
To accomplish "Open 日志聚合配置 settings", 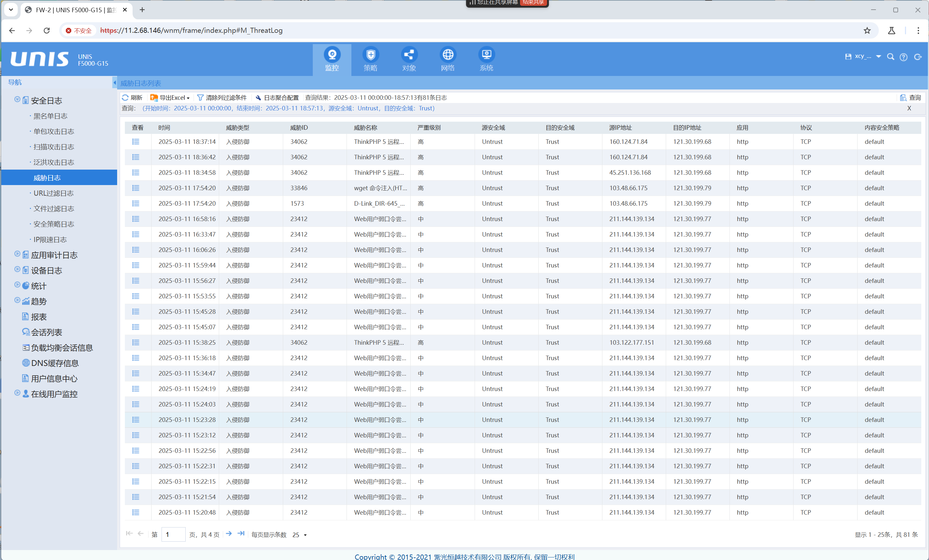I will point(277,98).
